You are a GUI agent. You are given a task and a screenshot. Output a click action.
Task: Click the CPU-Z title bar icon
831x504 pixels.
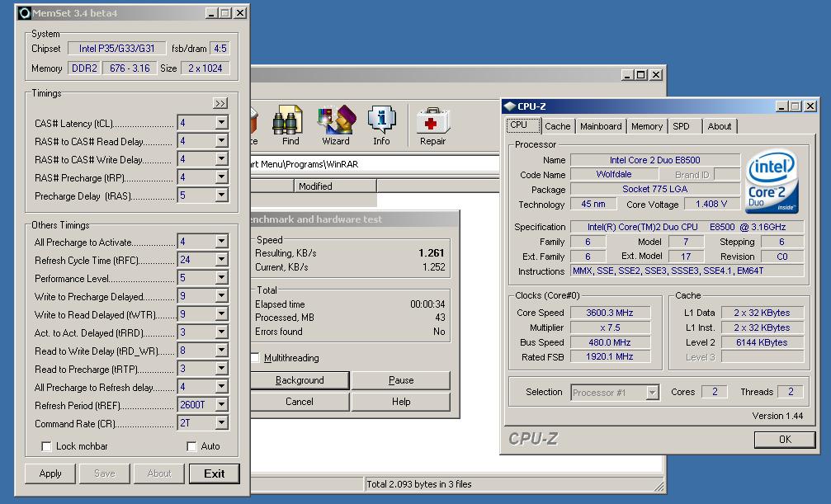(510, 106)
